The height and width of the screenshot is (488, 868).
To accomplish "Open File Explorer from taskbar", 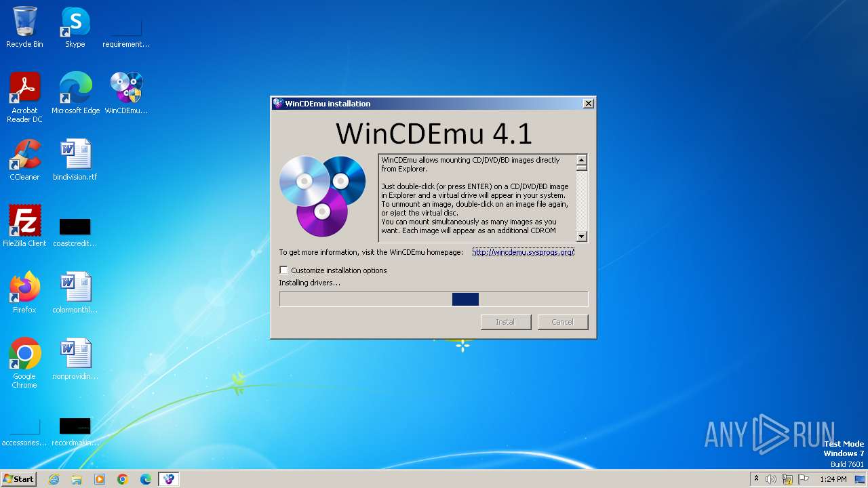I will pyautogui.click(x=77, y=479).
